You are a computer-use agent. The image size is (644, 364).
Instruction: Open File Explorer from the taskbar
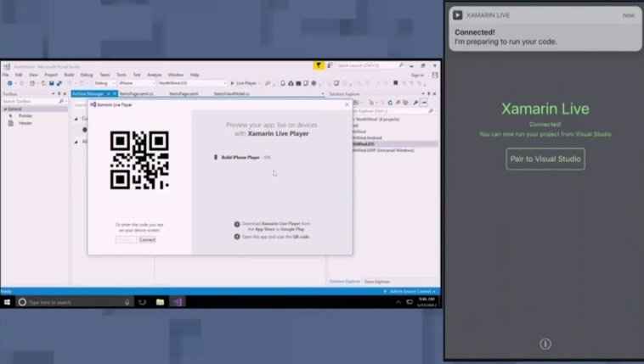point(160,301)
